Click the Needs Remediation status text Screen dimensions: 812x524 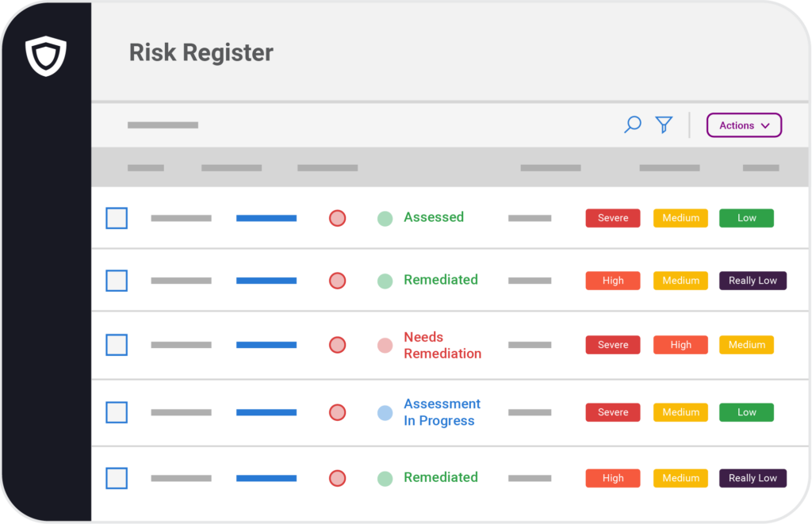442,345
